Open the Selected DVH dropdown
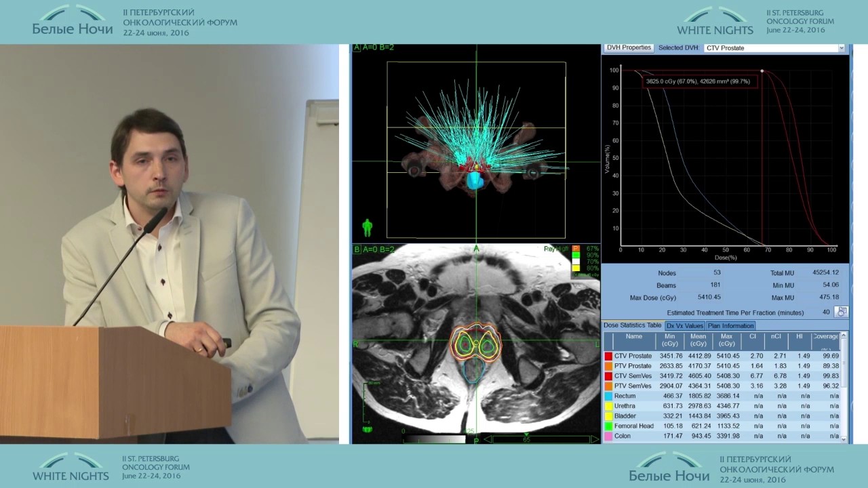This screenshot has height=488, width=868. tap(775, 48)
